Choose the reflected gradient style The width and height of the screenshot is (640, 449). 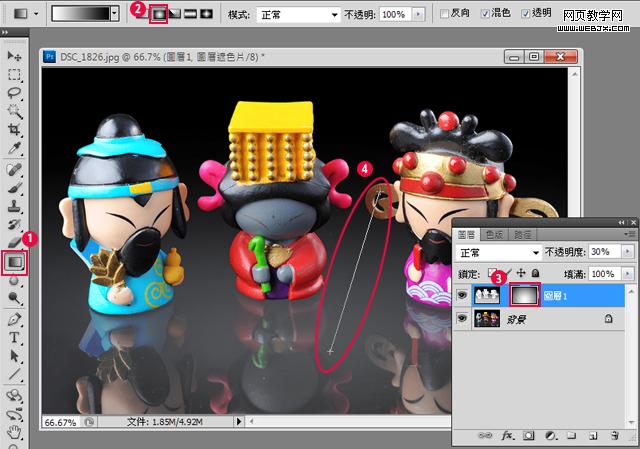[191, 14]
